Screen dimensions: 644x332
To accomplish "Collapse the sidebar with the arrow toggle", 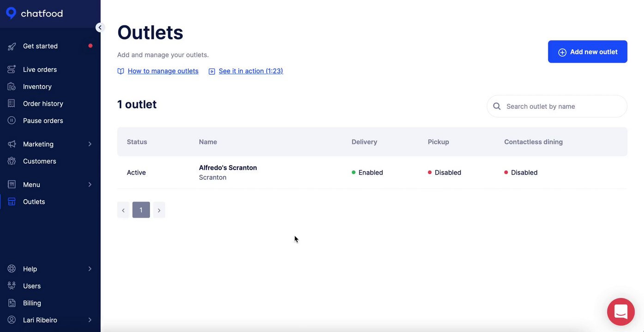I will coord(100,28).
